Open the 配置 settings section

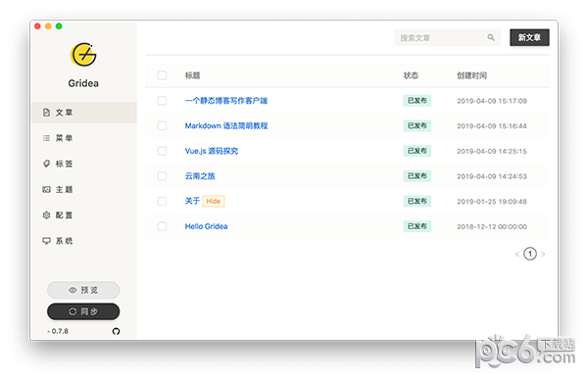coord(84,215)
